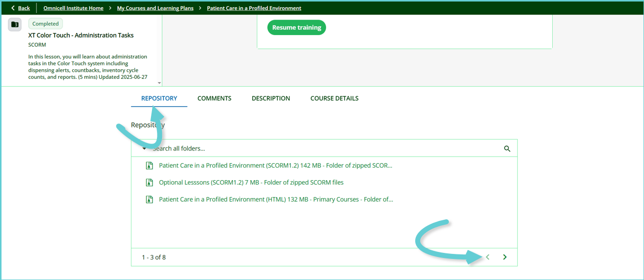The width and height of the screenshot is (644, 280).
Task: Click the Completed status badge
Action: tap(46, 24)
